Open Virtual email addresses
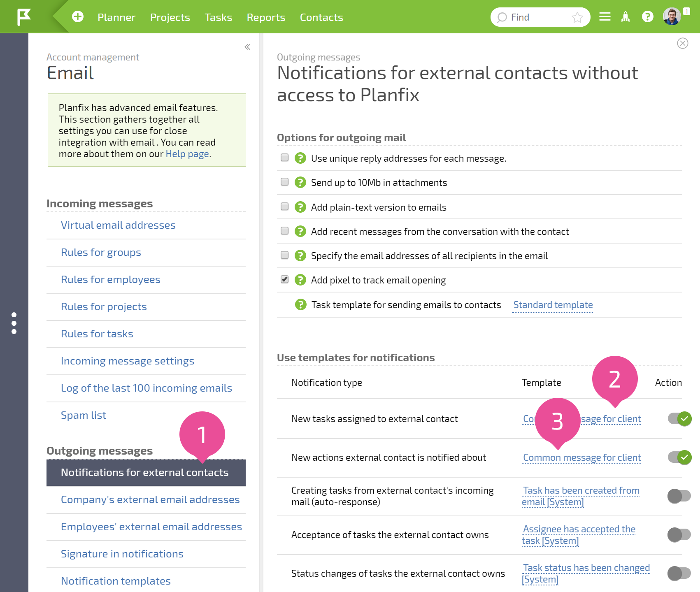The image size is (700, 592). tap(118, 225)
